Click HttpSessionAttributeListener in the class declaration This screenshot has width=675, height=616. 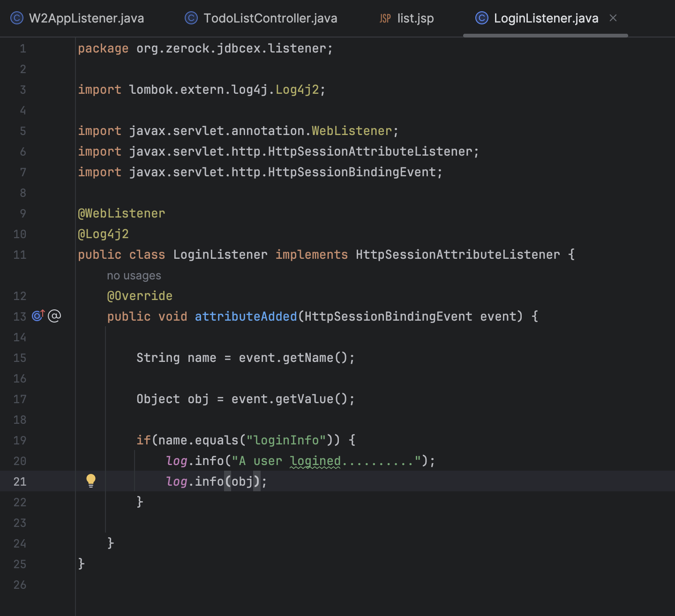(x=458, y=255)
